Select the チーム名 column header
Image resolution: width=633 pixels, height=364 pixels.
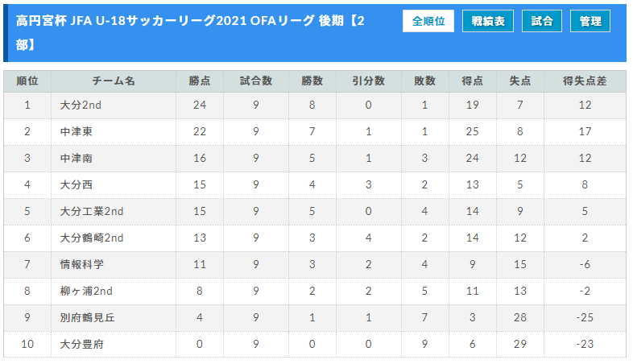[114, 81]
